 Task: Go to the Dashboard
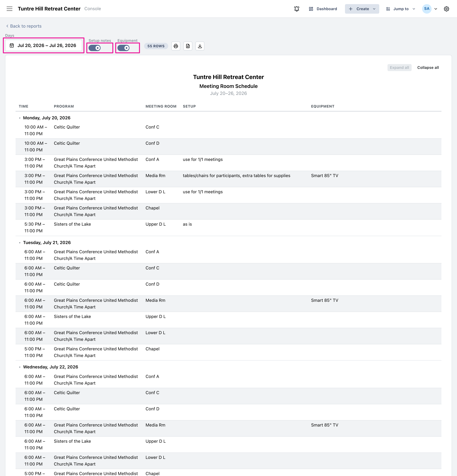[x=323, y=9]
